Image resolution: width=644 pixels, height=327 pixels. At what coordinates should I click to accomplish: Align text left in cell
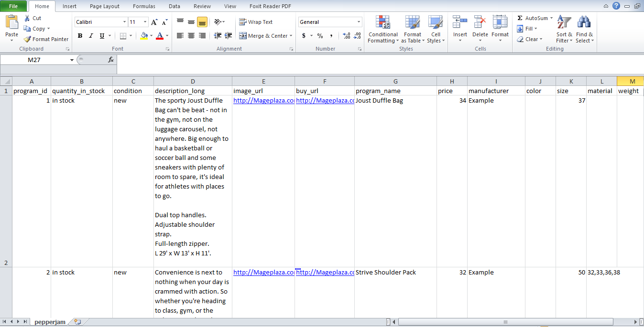click(x=180, y=36)
